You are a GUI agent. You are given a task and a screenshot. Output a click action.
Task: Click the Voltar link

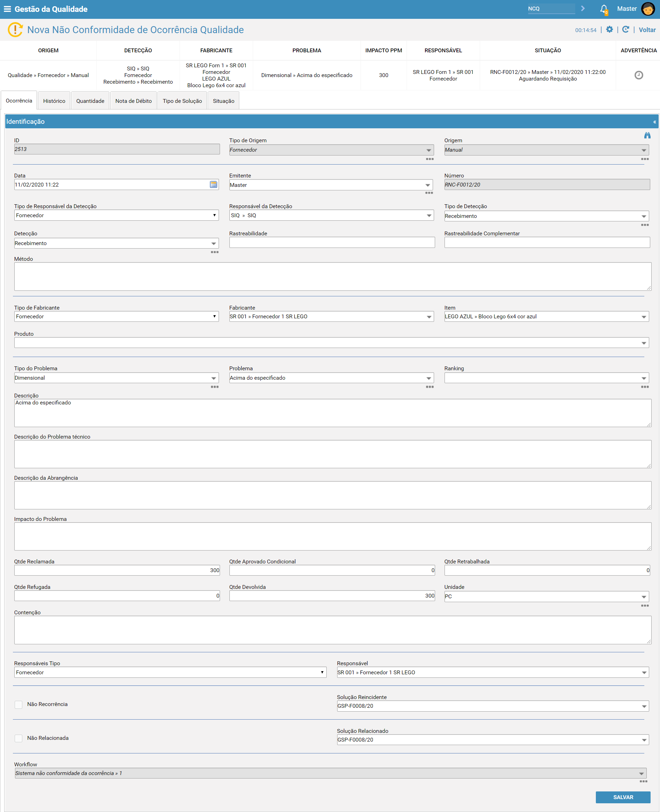coord(647,30)
